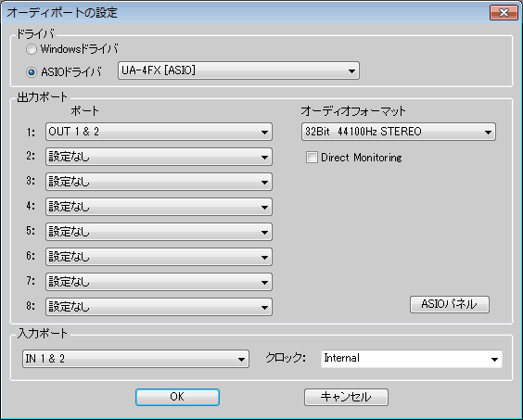Open the IN 1 & 2 input port dropdown
The width and height of the screenshot is (523, 420).
(x=135, y=359)
